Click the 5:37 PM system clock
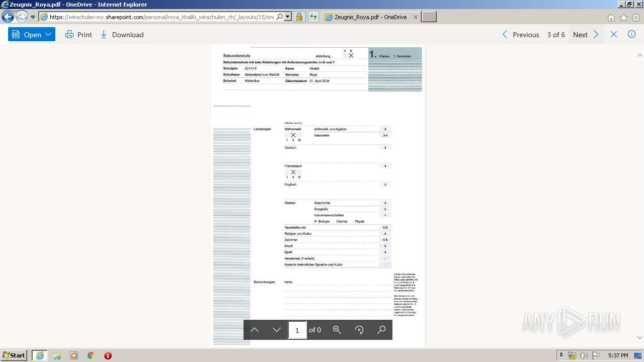This screenshot has width=644, height=362. (618, 355)
